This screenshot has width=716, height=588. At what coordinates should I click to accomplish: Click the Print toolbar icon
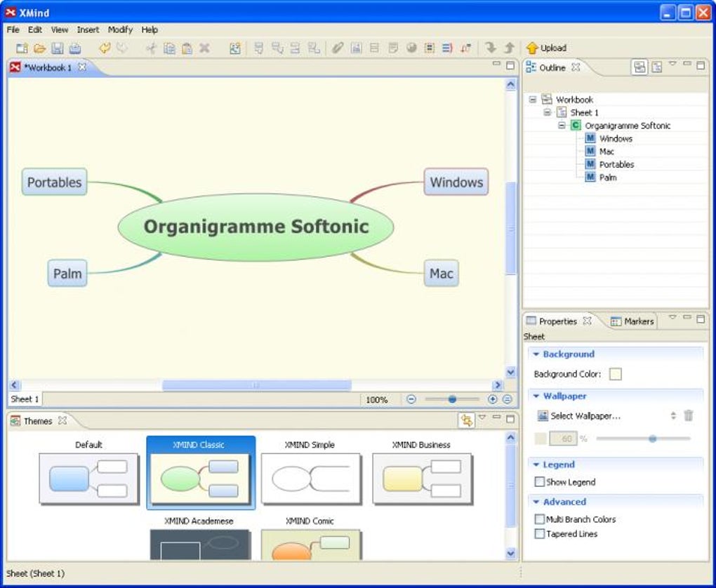click(75, 48)
